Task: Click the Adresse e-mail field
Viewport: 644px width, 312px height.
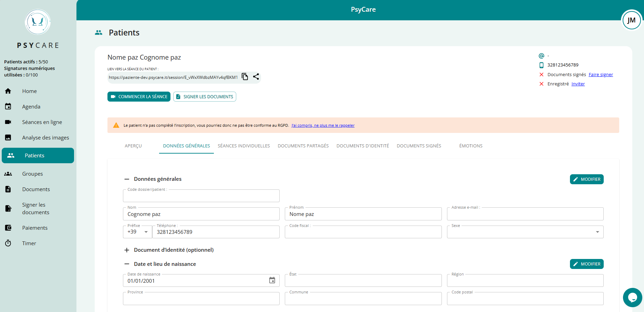Action: 525,214
